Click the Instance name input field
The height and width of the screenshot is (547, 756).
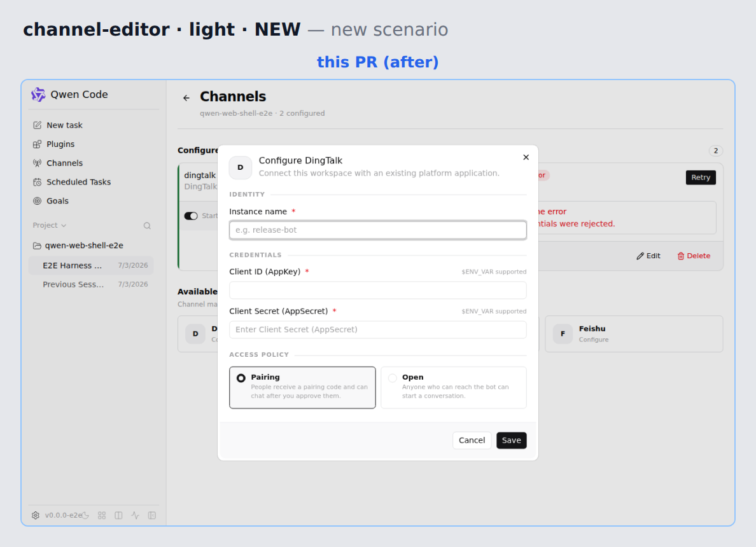tap(377, 230)
